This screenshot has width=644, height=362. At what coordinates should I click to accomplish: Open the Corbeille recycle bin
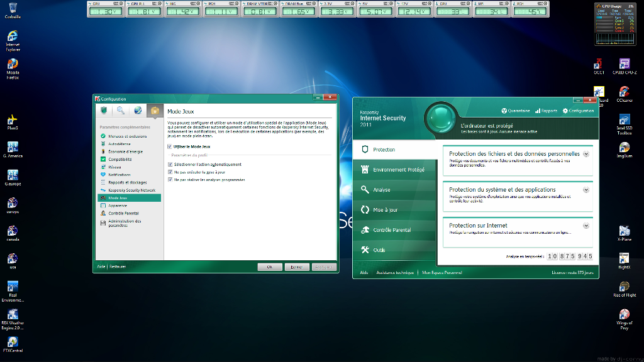[13, 11]
